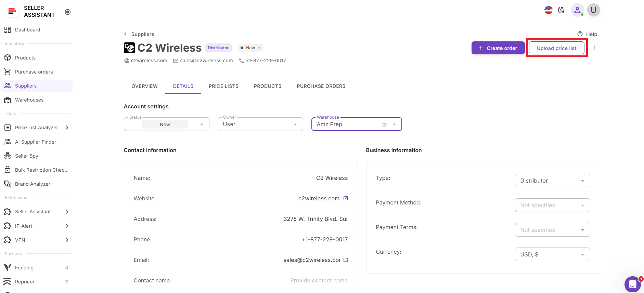Image resolution: width=644 pixels, height=293 pixels.
Task: Open email external link icon
Action: [346, 260]
